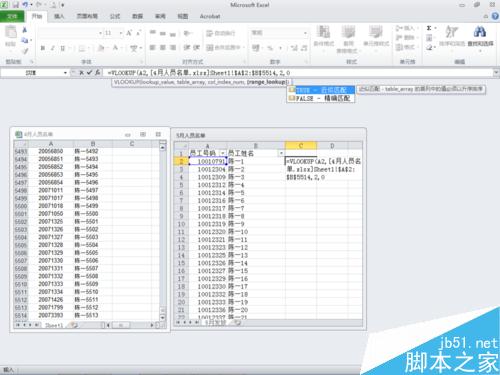The width and height of the screenshot is (500, 375).
Task: Open the Acrobat ribbon tab
Action: point(210,16)
